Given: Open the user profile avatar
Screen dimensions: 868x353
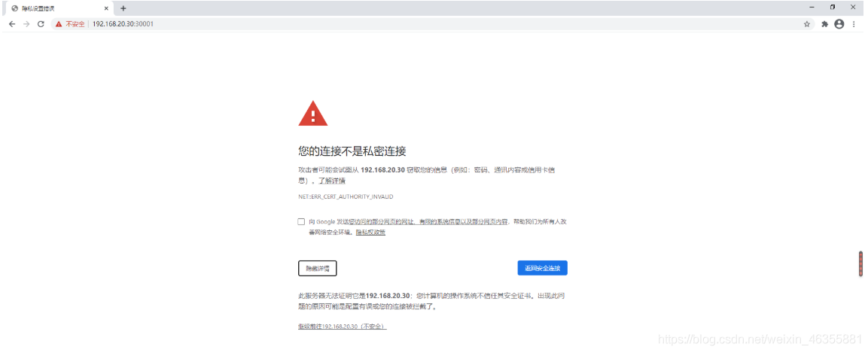Looking at the screenshot, I should [839, 24].
